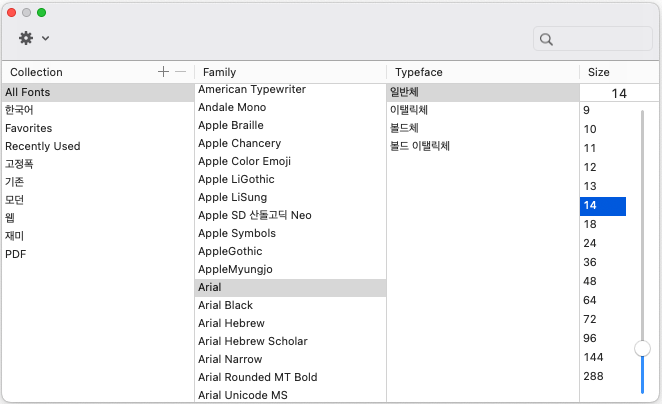The image size is (662, 404).
Task: Select the 이탤릭체 typeface
Action: click(483, 110)
